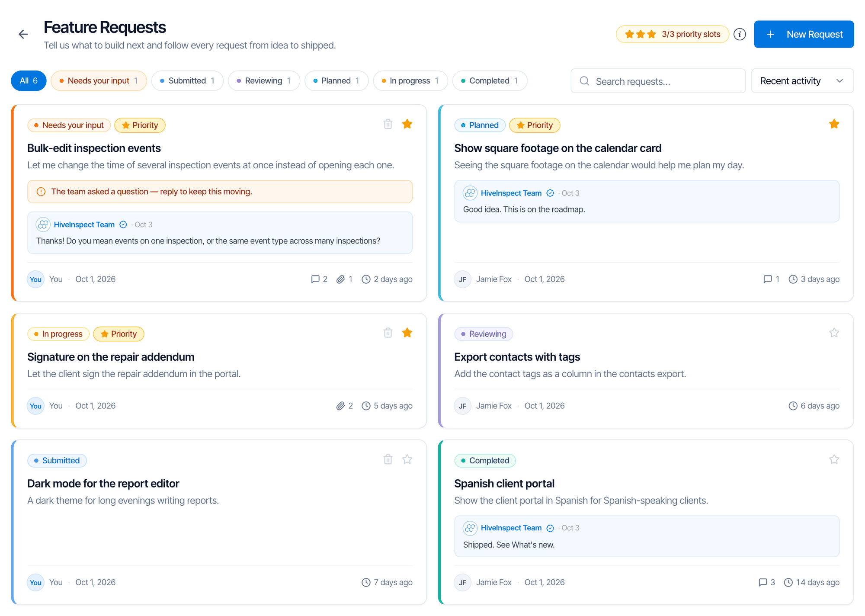865x616 pixels.
Task: Click the Reviewing status badge on Export contacts
Action: pyautogui.click(x=484, y=334)
